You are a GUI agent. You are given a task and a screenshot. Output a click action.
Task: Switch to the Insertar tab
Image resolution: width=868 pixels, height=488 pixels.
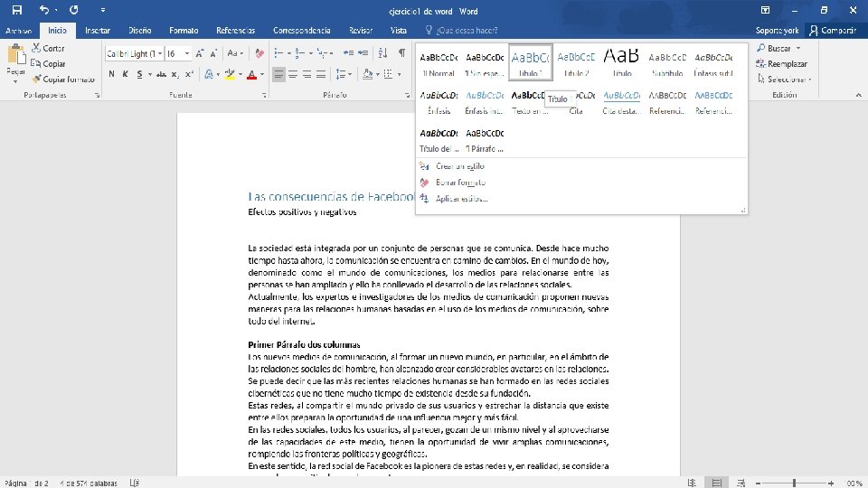pyautogui.click(x=98, y=31)
